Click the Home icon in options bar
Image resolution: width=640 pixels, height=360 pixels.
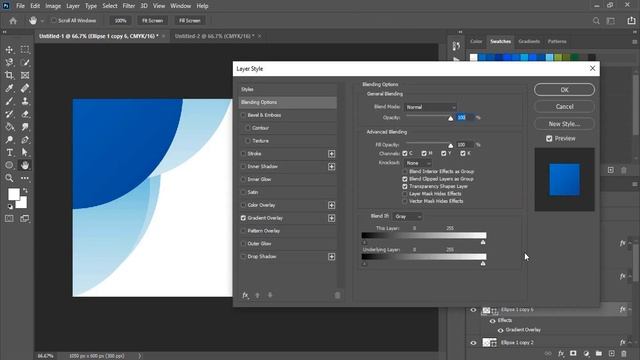pos(13,20)
